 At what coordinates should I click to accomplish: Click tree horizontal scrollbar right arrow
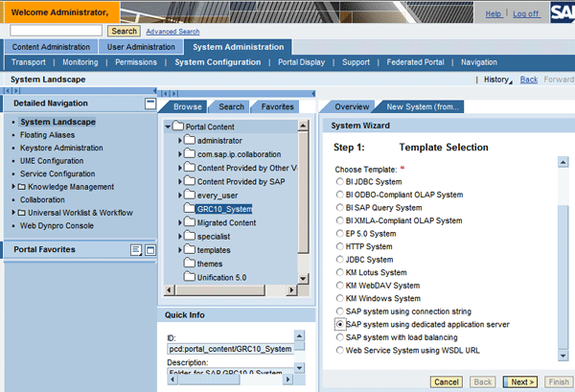[x=291, y=290]
